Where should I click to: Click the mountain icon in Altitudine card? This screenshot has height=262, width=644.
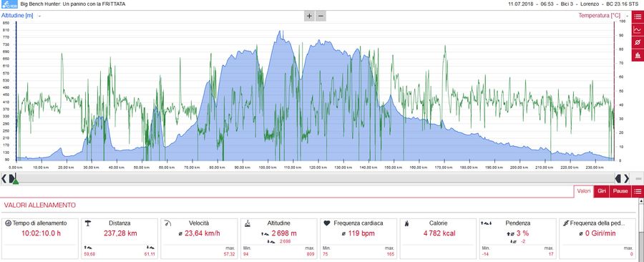coord(248,224)
